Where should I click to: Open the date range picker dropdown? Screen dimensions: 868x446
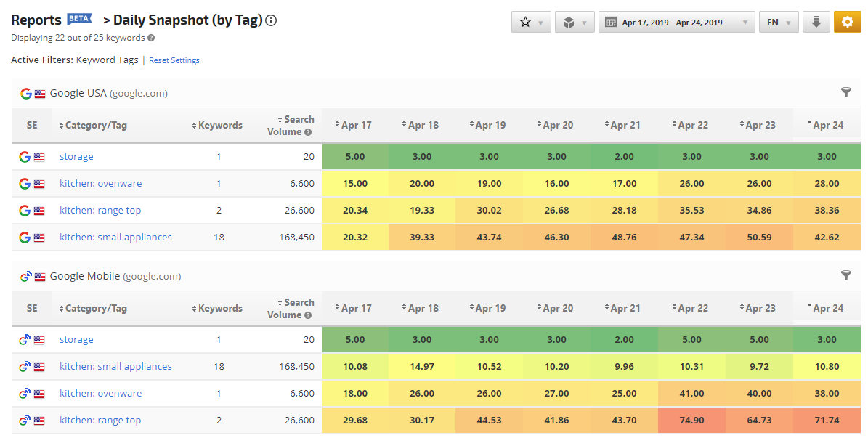(676, 22)
